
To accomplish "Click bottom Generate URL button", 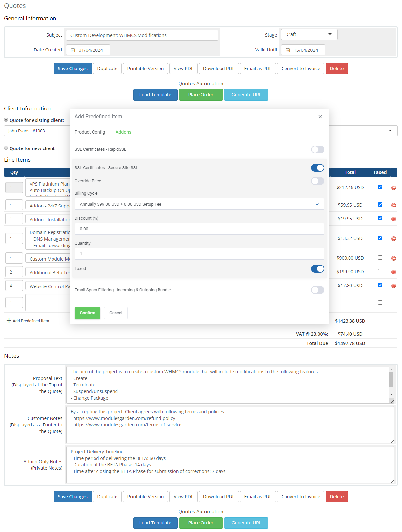I will [246, 523].
